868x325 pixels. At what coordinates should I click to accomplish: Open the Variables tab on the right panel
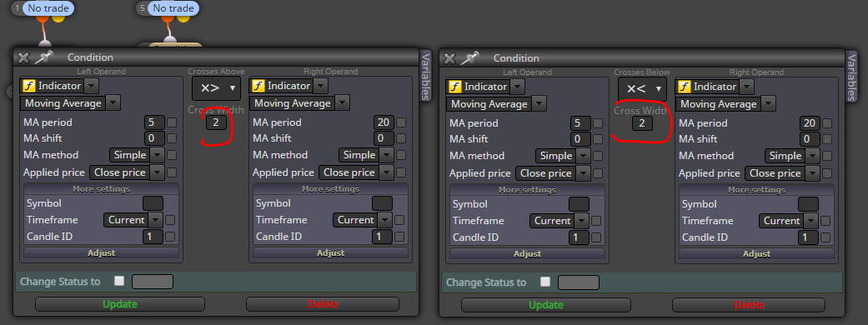click(x=851, y=77)
